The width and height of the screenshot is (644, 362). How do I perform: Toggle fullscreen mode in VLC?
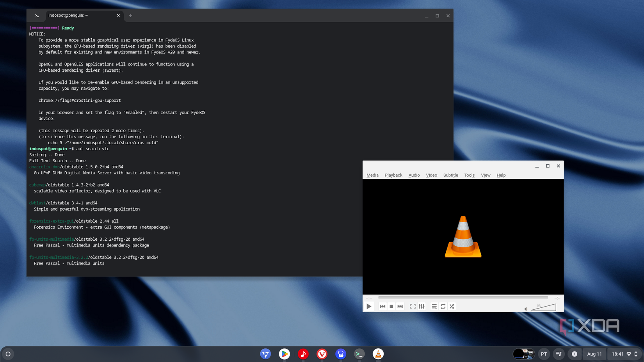pos(413,307)
